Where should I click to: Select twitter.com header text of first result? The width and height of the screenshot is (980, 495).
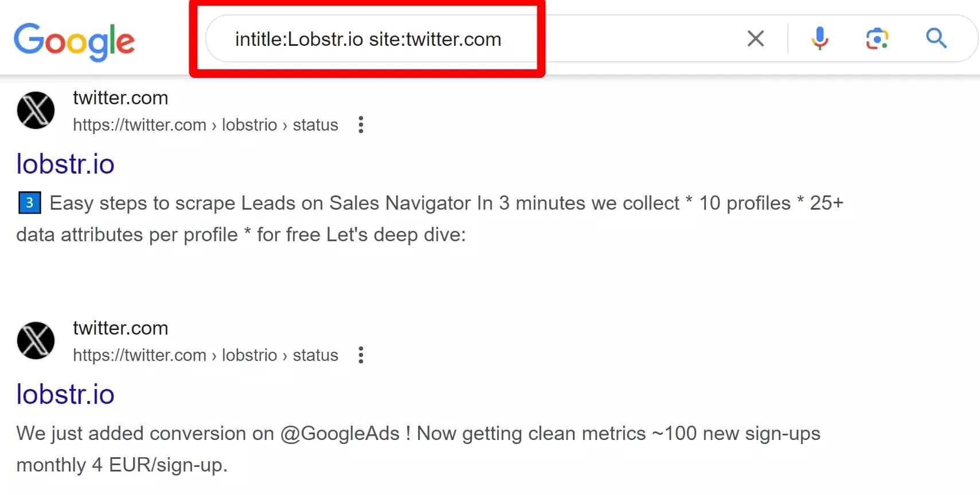click(x=120, y=97)
